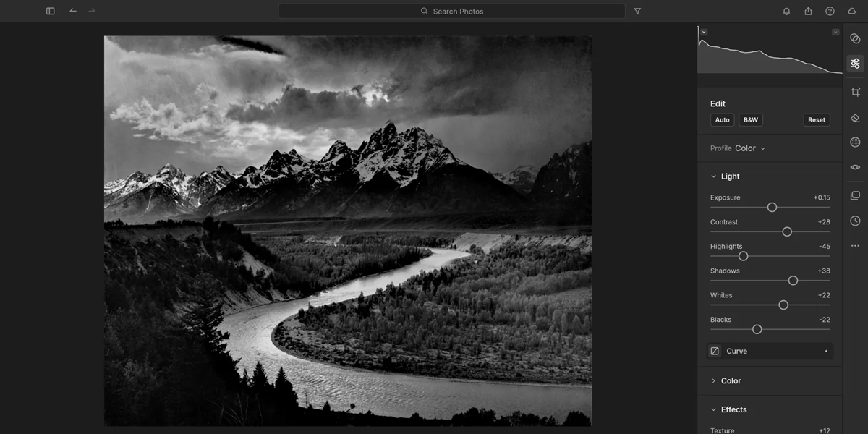The width and height of the screenshot is (868, 434).
Task: Open the edit history clock icon
Action: pos(855,221)
